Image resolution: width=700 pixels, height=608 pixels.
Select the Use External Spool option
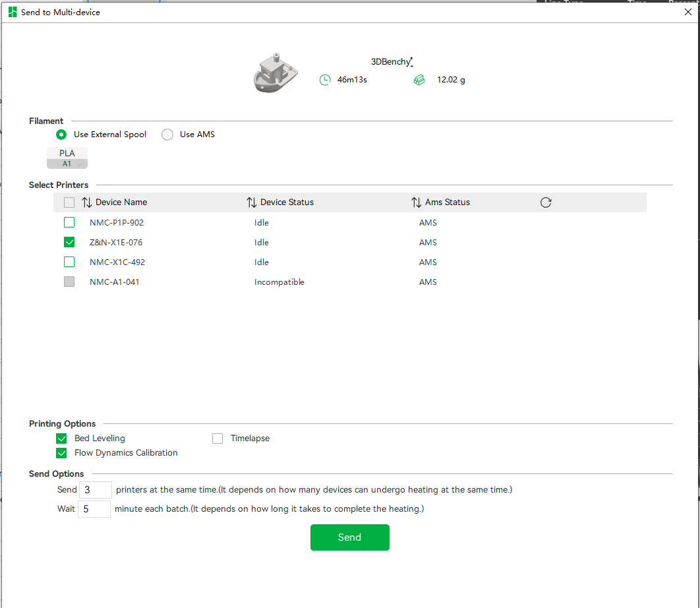coord(61,135)
